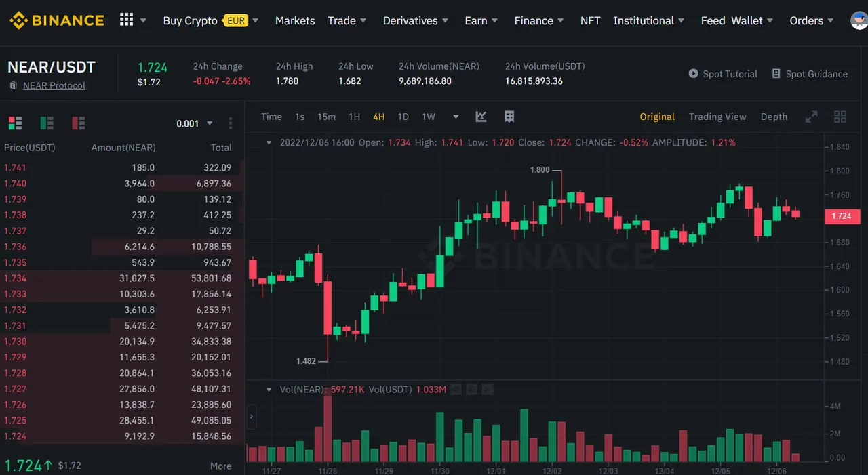Viewport: 868px width, 475px height.
Task: Select the 1s interval
Action: 300,117
